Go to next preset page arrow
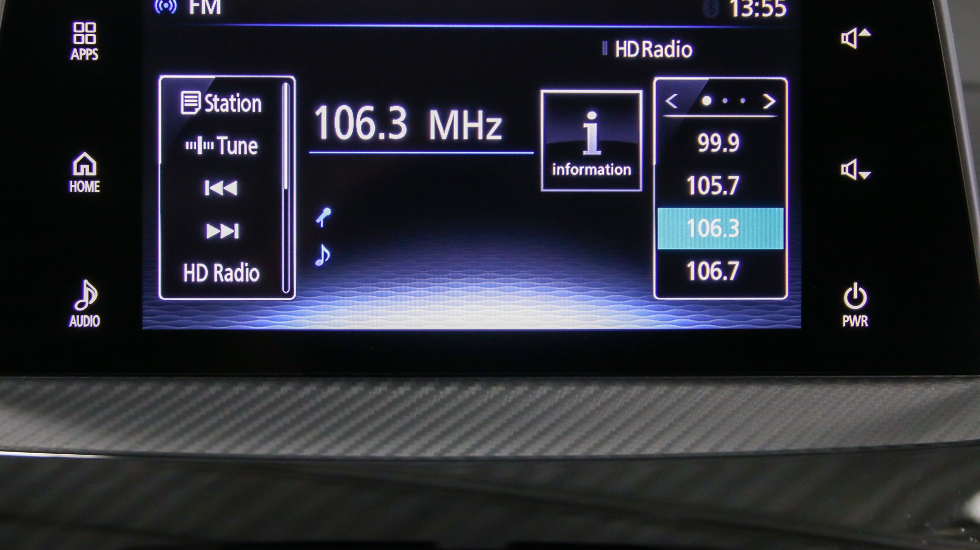 pos(769,101)
